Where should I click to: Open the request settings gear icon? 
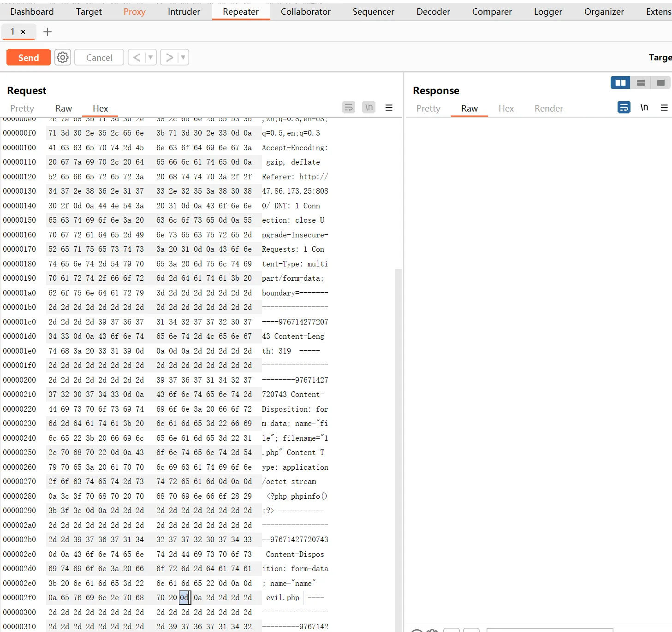63,57
